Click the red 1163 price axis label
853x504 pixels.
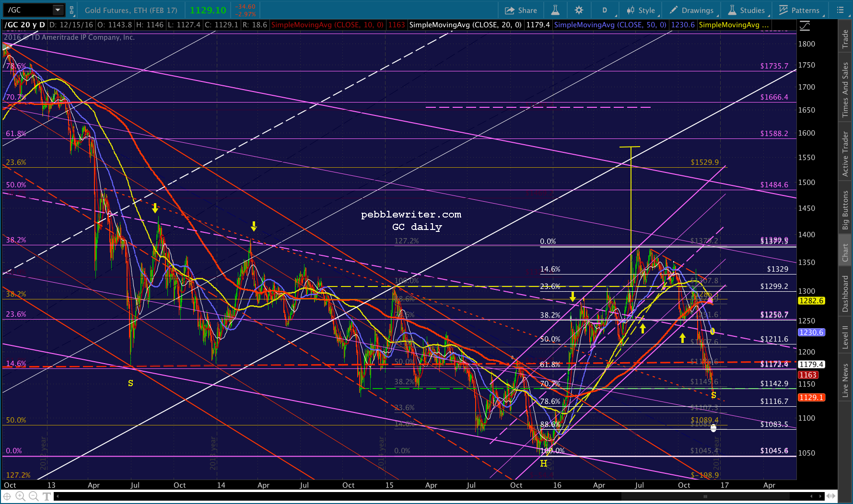pyautogui.click(x=808, y=375)
